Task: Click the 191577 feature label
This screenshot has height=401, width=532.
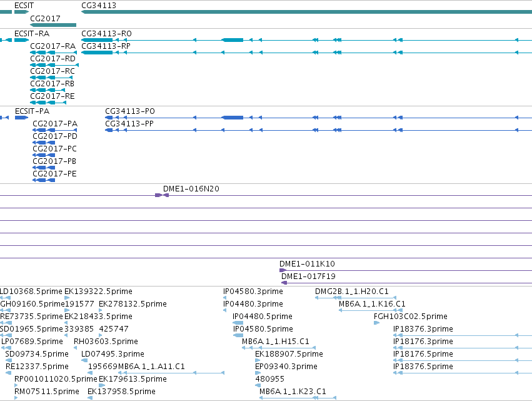Action: [x=79, y=304]
